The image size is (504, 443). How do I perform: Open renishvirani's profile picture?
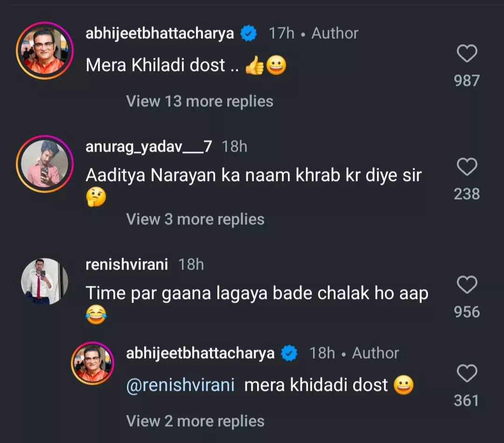(45, 281)
